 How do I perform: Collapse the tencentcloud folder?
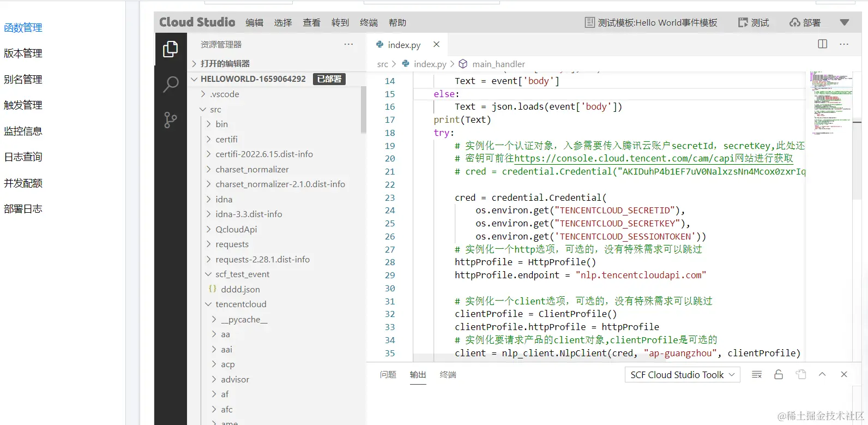(x=274, y=304)
